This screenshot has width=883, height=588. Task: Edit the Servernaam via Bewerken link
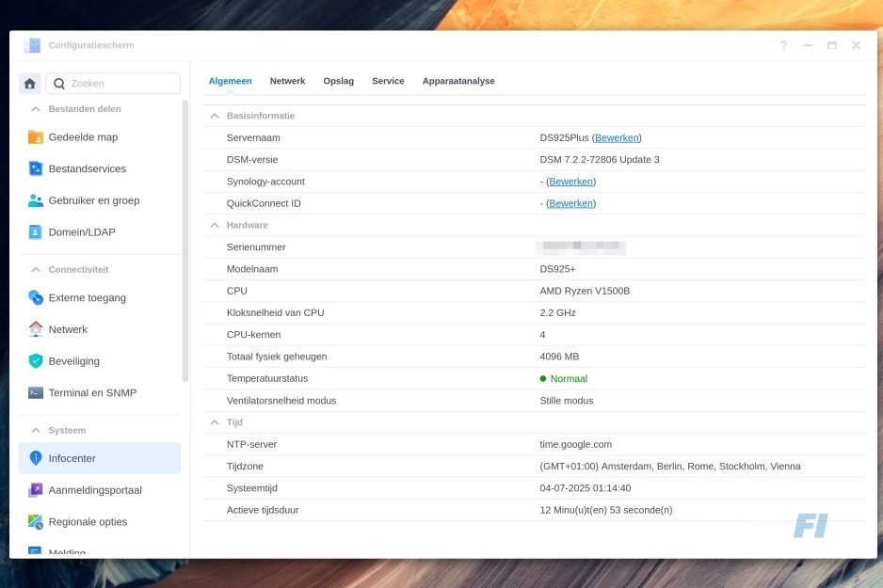tap(617, 138)
